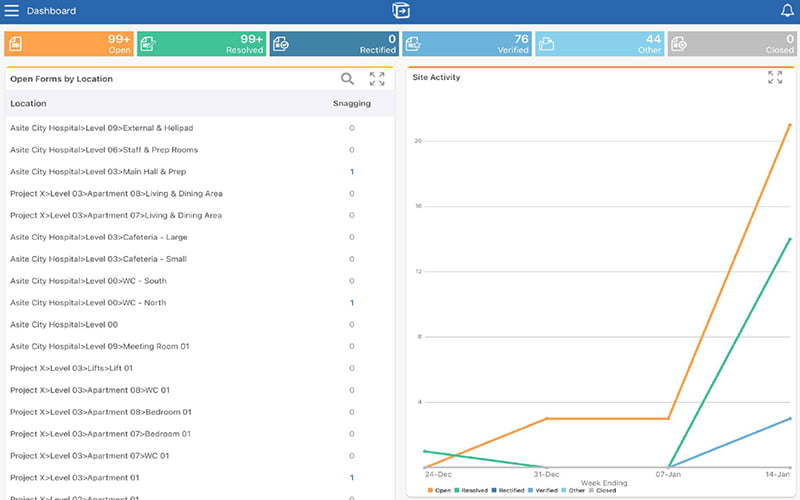This screenshot has height=500, width=800.
Task: Toggle the Rectified series in chart legend
Action: pyautogui.click(x=508, y=490)
